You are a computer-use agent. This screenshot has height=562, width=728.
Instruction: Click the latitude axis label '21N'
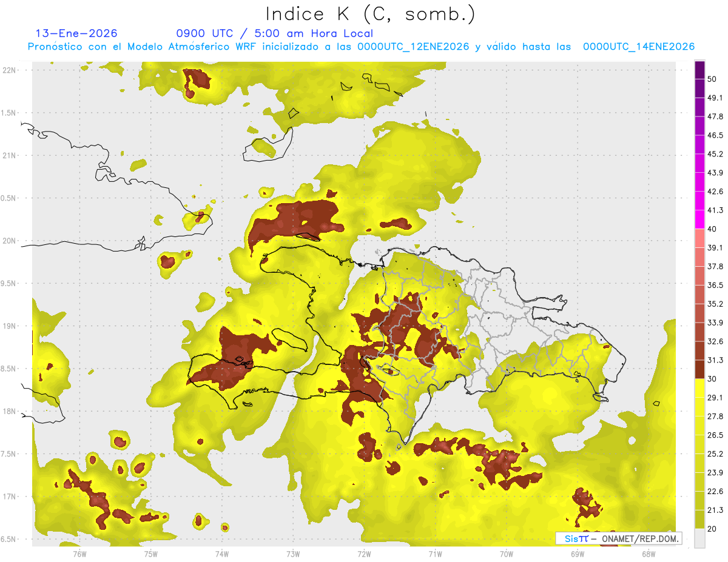(9, 155)
